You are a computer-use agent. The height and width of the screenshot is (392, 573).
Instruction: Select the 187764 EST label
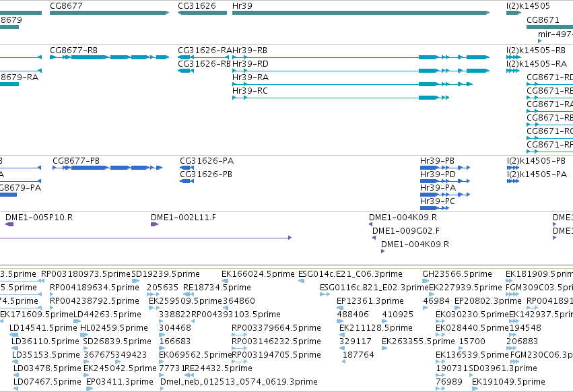[358, 356]
